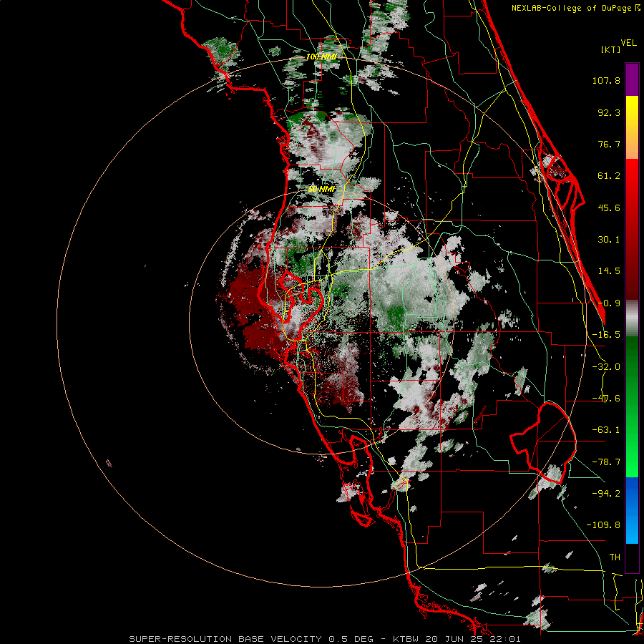644x644 pixels.
Task: Click the NEXLAB-College of DuPage credit text
Action: tap(576, 8)
